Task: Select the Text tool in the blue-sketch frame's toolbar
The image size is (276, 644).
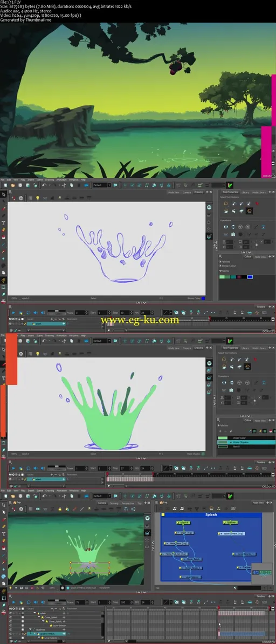Action: [4, 223]
